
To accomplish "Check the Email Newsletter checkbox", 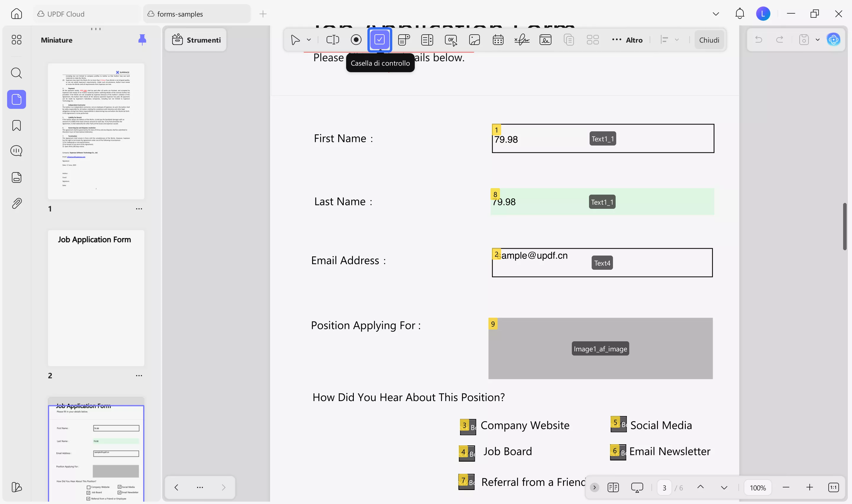I will click(617, 452).
